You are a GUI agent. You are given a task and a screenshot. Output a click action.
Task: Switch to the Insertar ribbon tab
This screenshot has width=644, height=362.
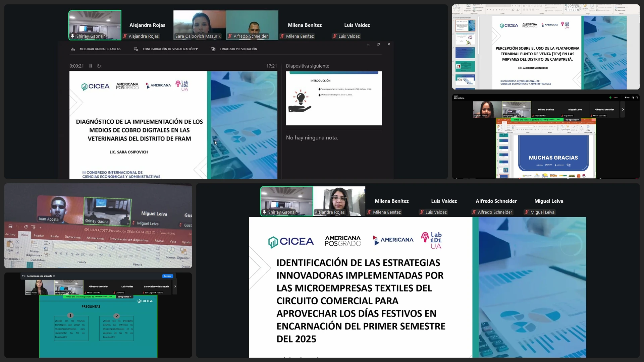(x=39, y=235)
